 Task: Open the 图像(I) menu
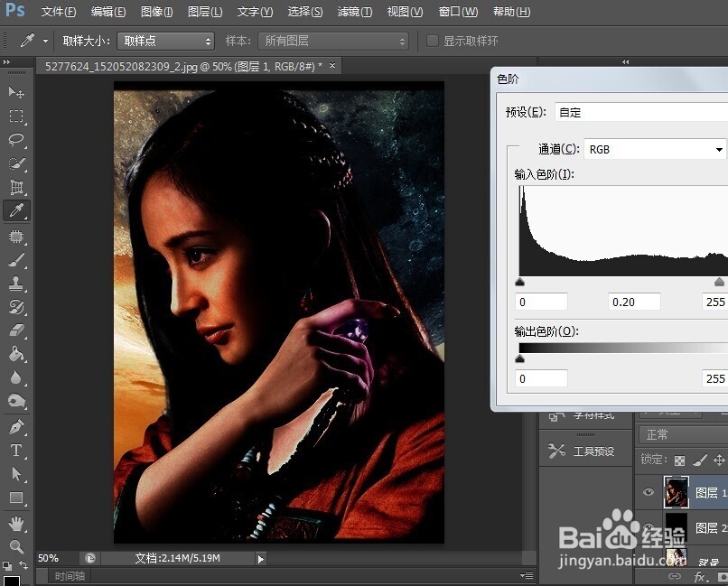(x=157, y=12)
